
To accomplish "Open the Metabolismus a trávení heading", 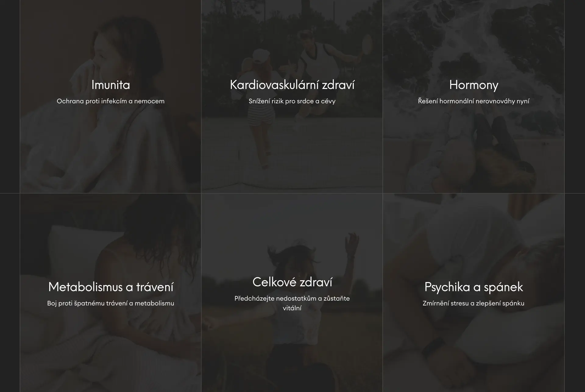I will [x=111, y=287].
